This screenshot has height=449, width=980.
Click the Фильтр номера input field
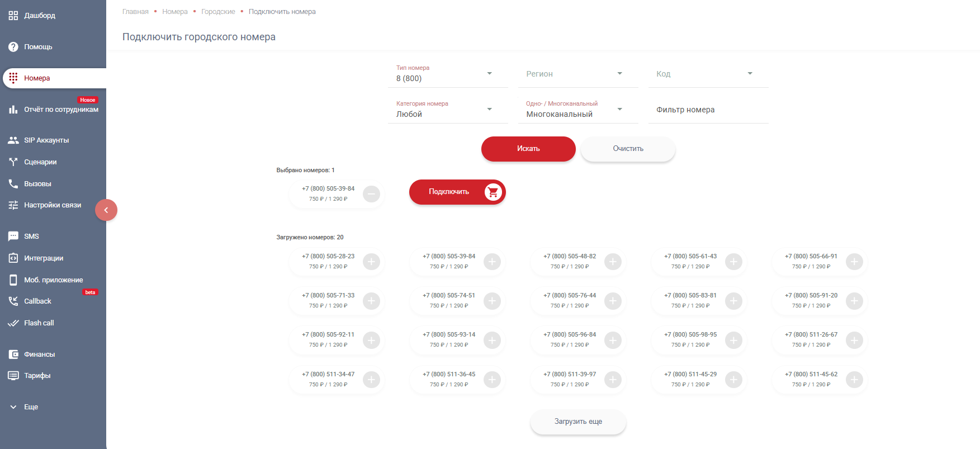tap(708, 110)
